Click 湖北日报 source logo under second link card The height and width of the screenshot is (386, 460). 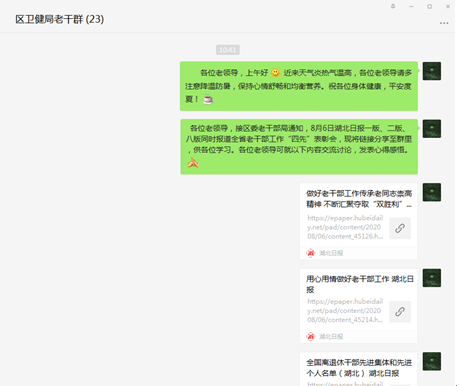[x=311, y=336]
